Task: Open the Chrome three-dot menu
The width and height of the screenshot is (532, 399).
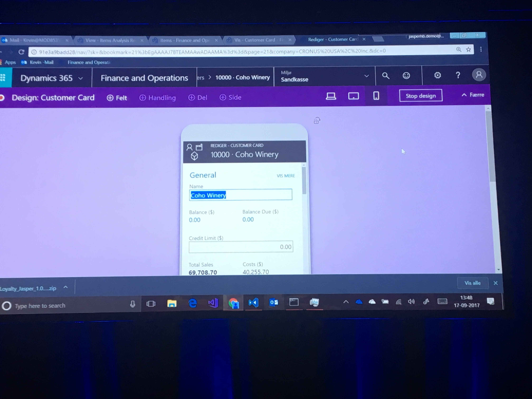Action: click(481, 49)
